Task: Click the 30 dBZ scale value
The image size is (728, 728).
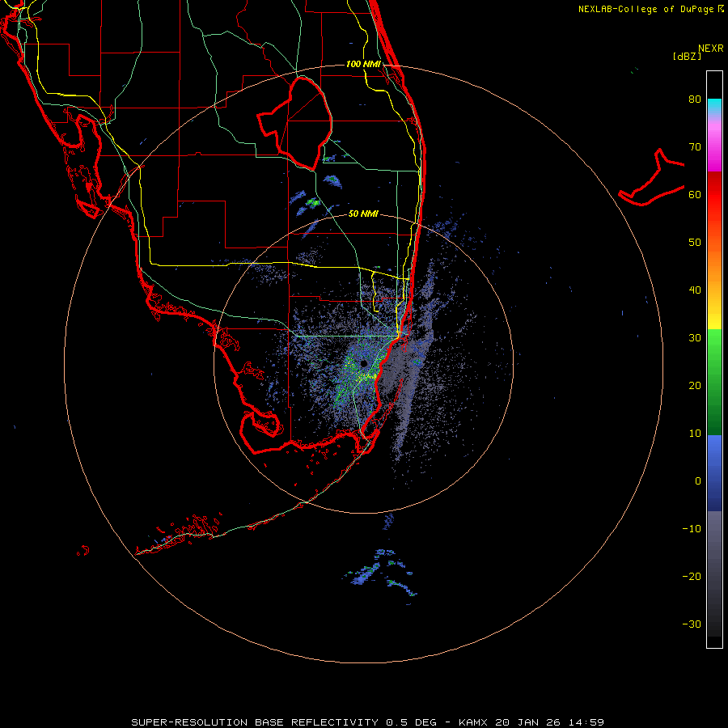Action: (x=695, y=338)
